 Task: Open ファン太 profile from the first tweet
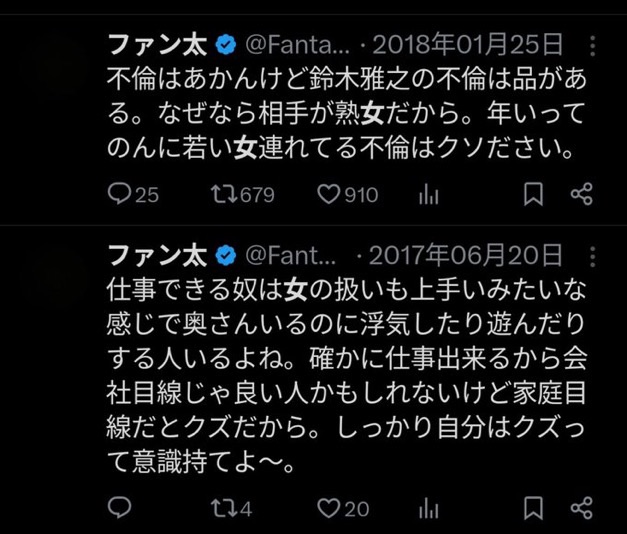pos(157,45)
